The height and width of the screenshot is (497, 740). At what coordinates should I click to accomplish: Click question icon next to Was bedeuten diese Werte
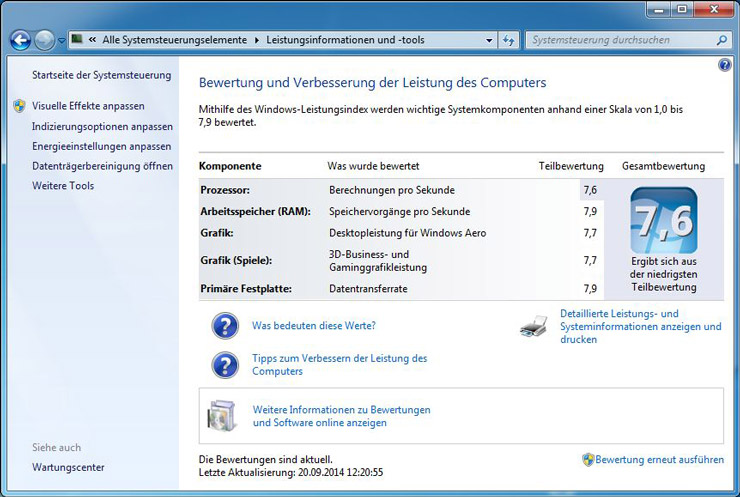coord(225,326)
